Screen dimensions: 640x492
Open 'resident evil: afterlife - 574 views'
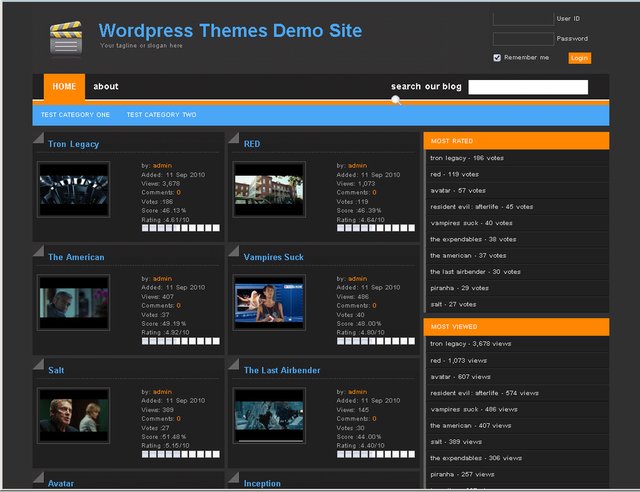tap(484, 394)
